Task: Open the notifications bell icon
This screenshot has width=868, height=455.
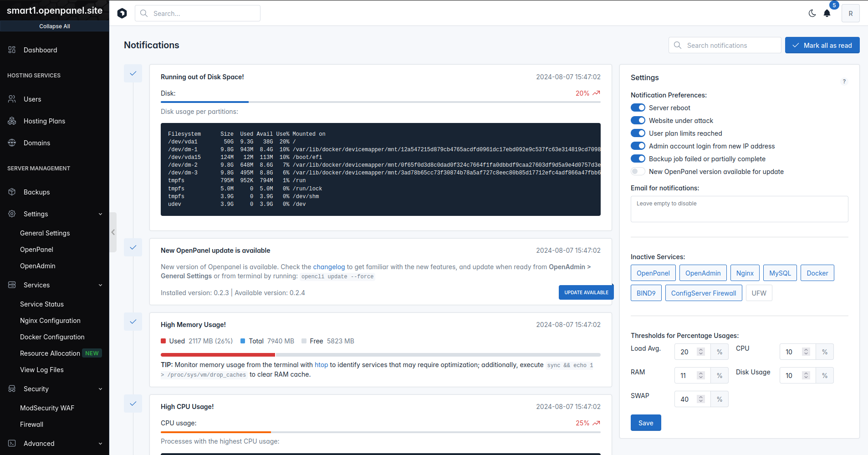Action: click(x=827, y=13)
